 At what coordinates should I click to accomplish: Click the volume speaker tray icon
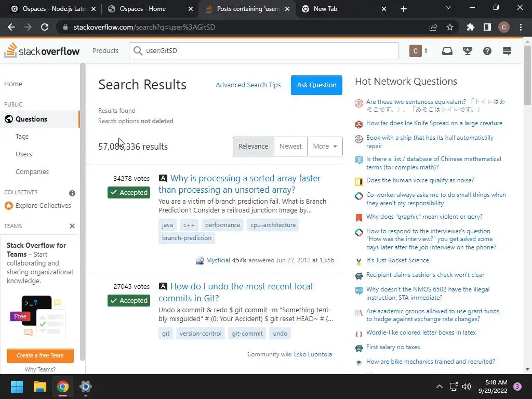[x=467, y=387]
